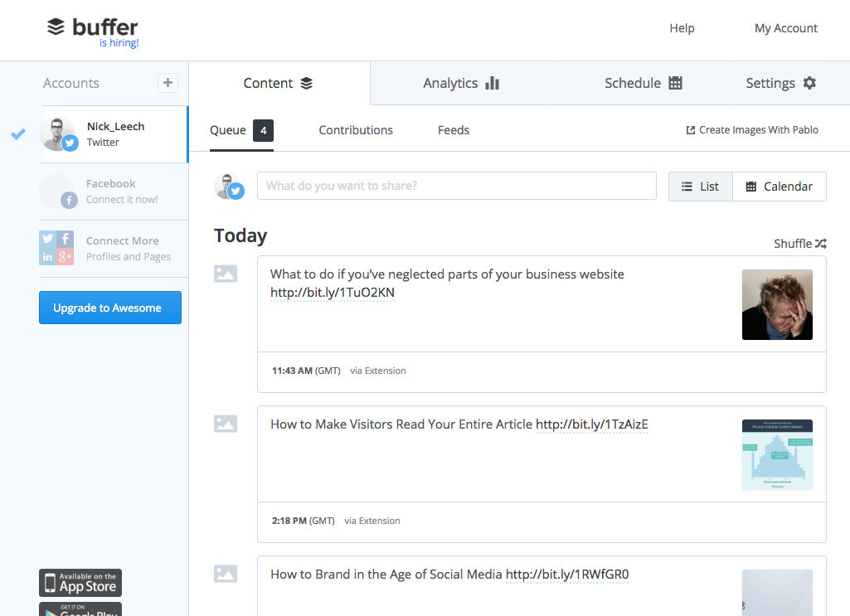Click Upgrade to Awesome button
This screenshot has height=616, width=850.
point(110,308)
